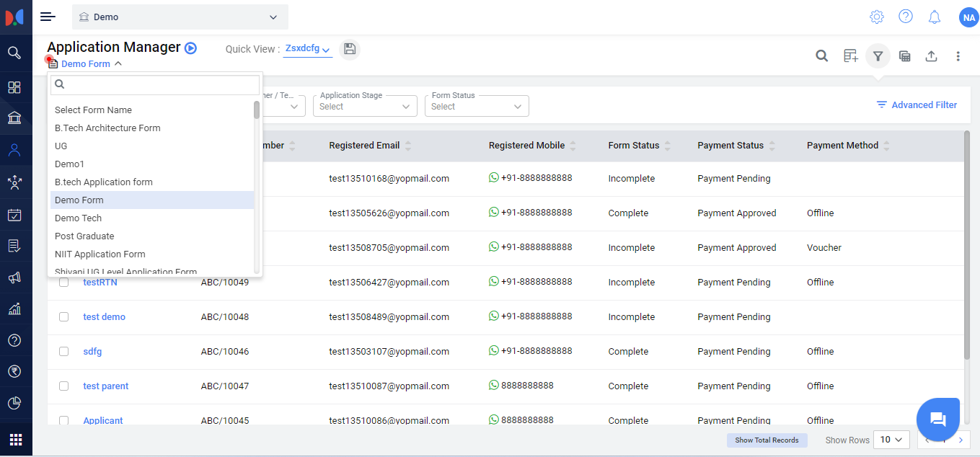Click the play icon beside Application Manager
The width and height of the screenshot is (980, 457).
(x=190, y=48)
